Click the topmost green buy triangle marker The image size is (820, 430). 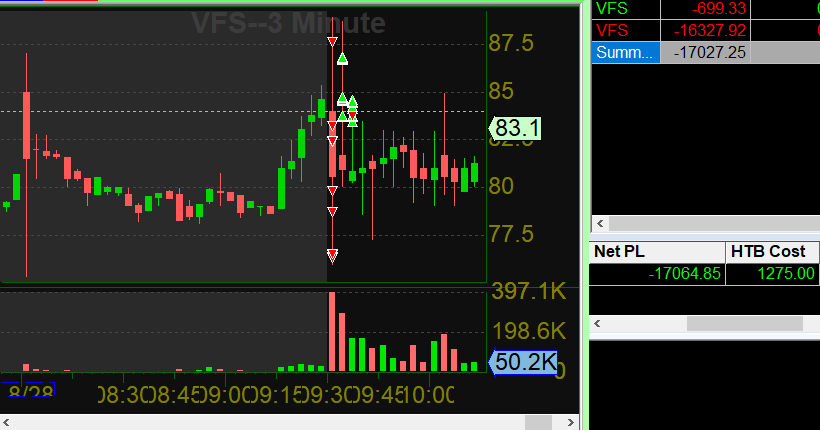pos(342,59)
